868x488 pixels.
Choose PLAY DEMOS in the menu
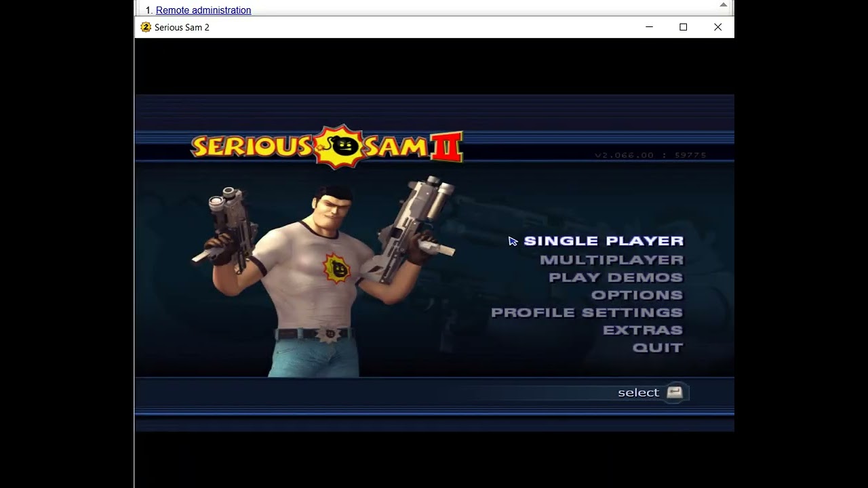click(616, 277)
